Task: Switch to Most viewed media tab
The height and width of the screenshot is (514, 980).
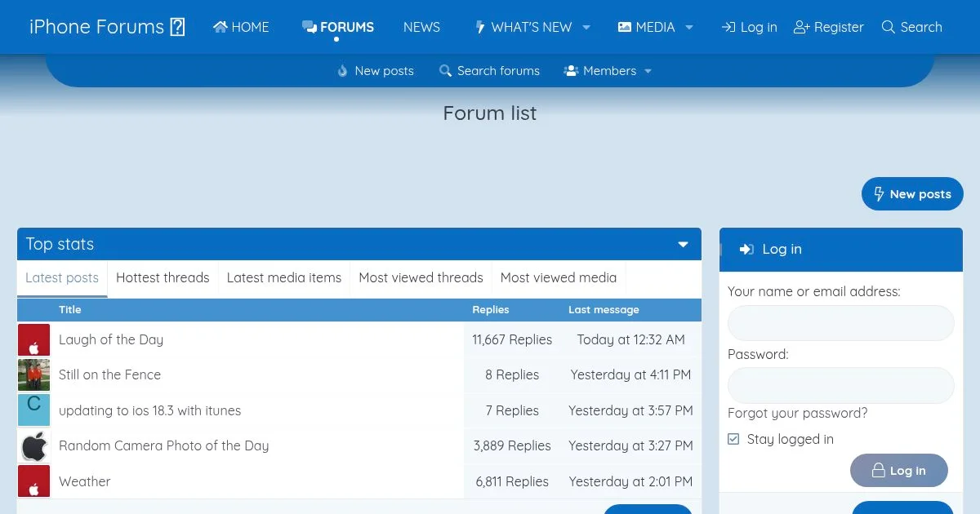Action: click(559, 278)
